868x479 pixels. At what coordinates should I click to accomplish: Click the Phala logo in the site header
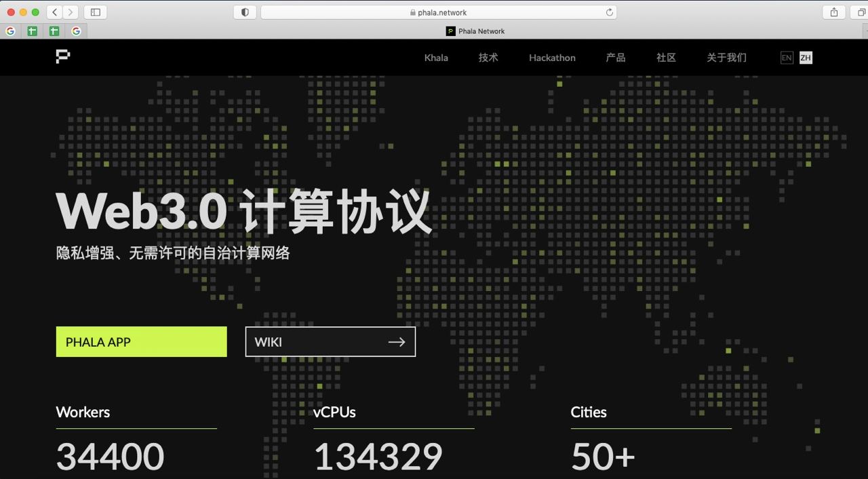pos(63,57)
